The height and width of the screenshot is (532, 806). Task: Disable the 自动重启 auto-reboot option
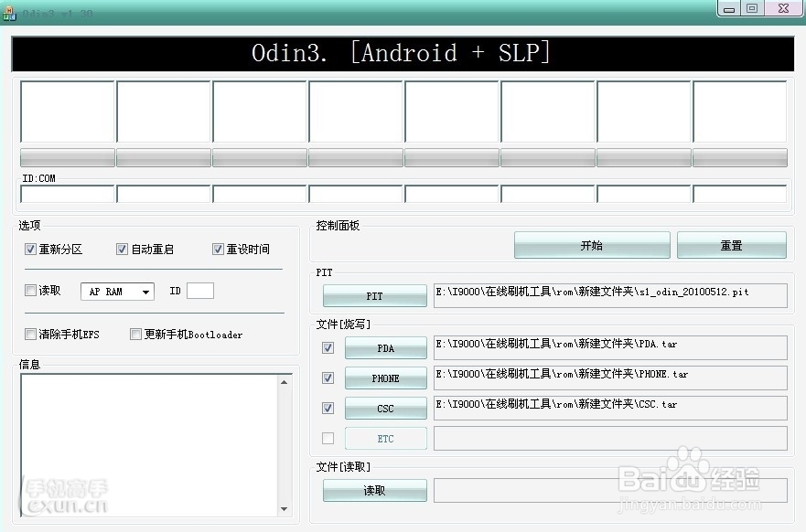coord(123,249)
